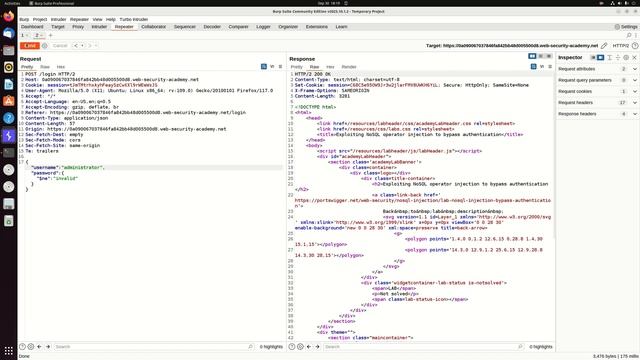Open send options gear next to Send
Image resolution: width=640 pixels, height=360 pixels.
[45, 46]
